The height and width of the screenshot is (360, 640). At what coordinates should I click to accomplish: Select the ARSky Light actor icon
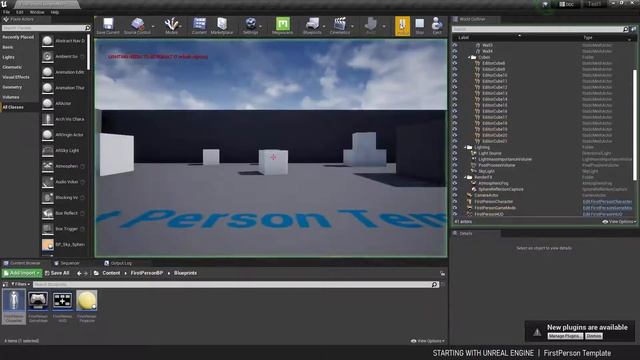[x=47, y=150]
